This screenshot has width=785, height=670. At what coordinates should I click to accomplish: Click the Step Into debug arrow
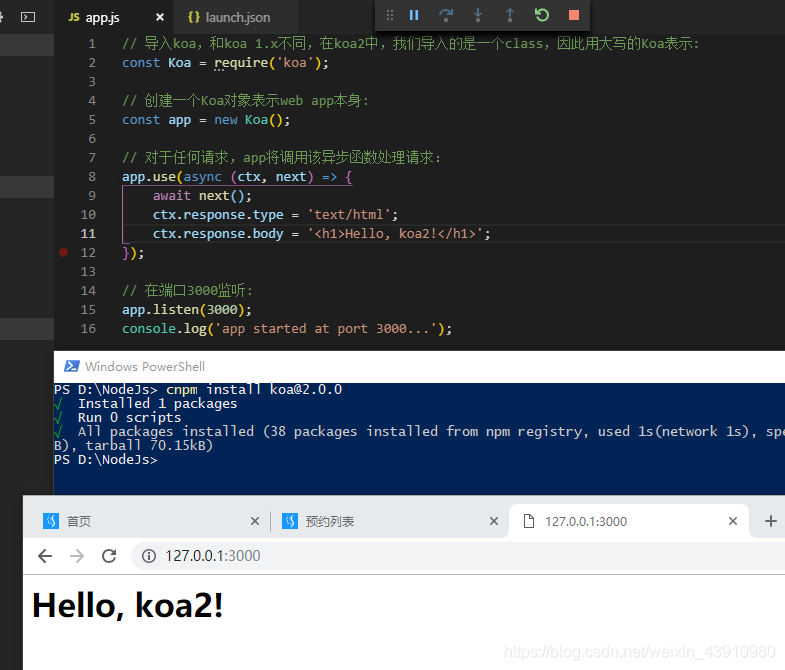(478, 15)
